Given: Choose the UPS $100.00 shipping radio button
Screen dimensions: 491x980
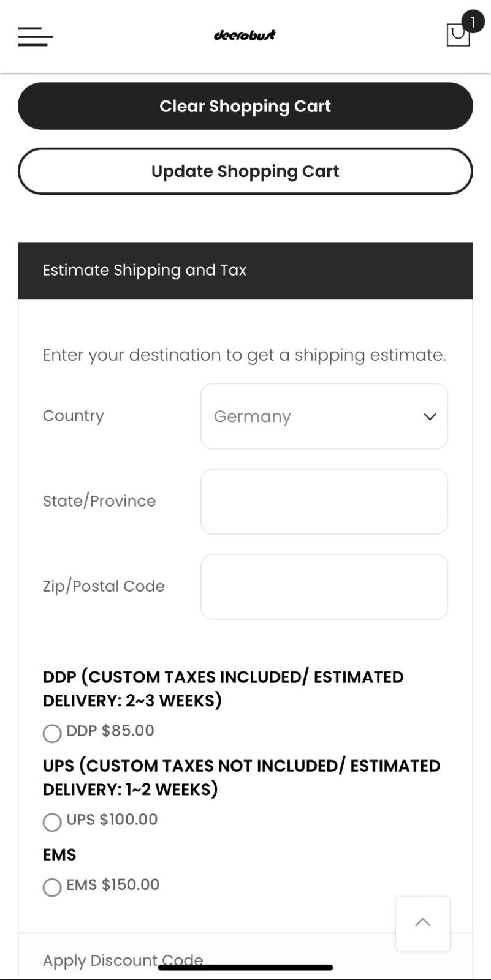Looking at the screenshot, I should point(52,822).
